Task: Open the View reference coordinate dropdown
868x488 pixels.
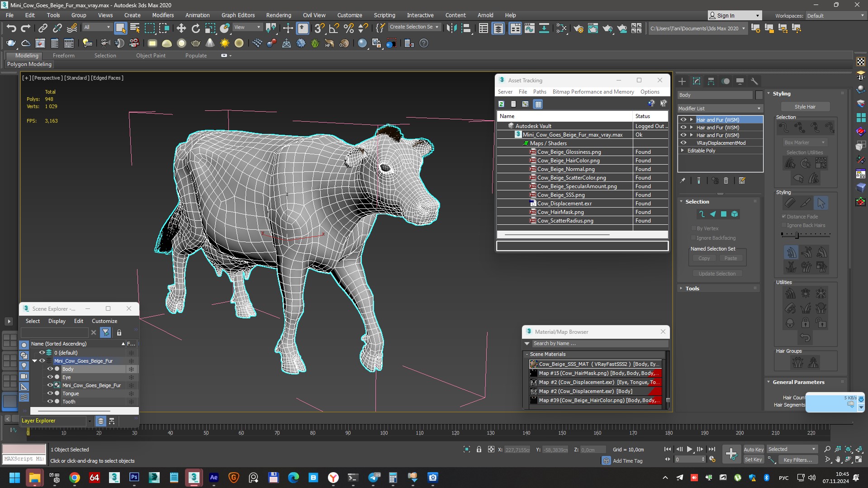Action: coord(247,27)
